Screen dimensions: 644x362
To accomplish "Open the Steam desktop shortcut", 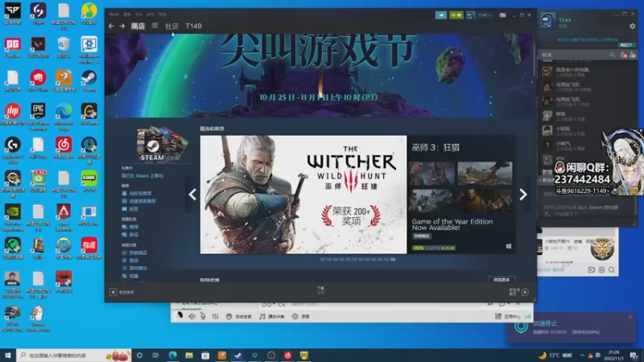I will coord(89,81).
